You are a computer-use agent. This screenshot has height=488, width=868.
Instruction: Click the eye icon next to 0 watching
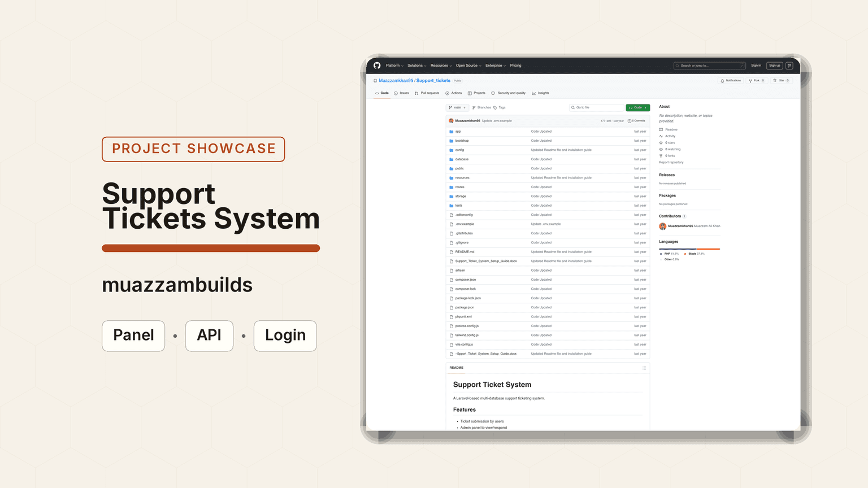[x=661, y=149]
